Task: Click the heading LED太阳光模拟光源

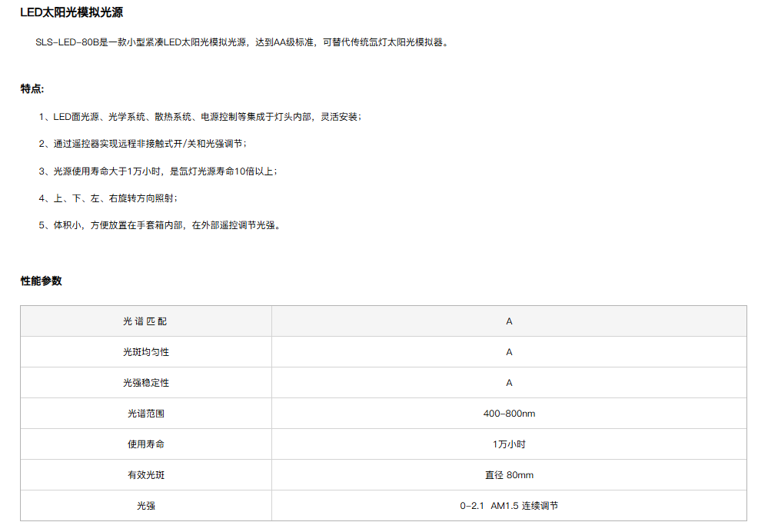Action: click(x=71, y=12)
